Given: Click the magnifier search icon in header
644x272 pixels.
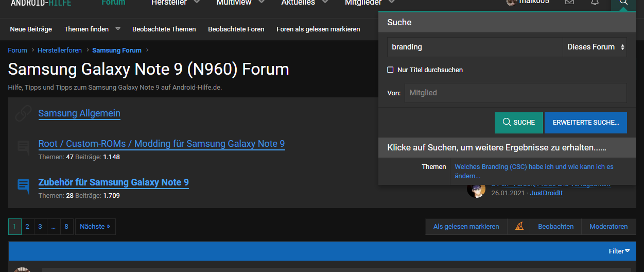Looking at the screenshot, I should pos(623,2).
